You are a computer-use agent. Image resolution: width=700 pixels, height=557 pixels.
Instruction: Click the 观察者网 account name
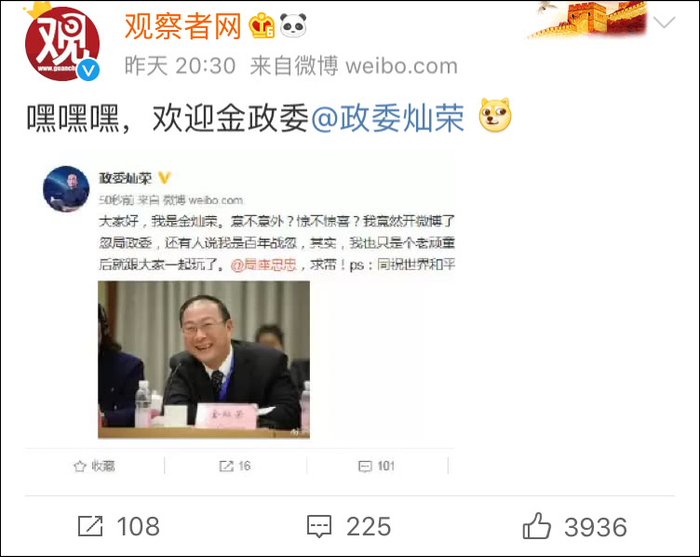coord(183,26)
